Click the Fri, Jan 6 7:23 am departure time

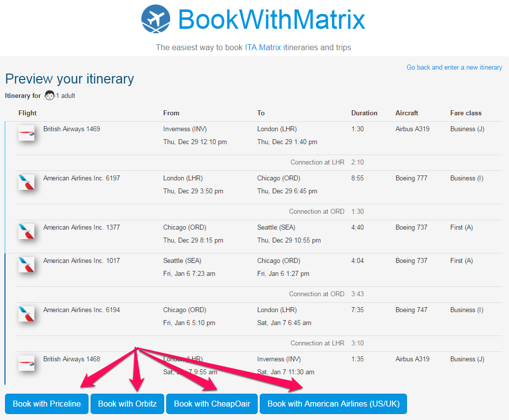[189, 273]
